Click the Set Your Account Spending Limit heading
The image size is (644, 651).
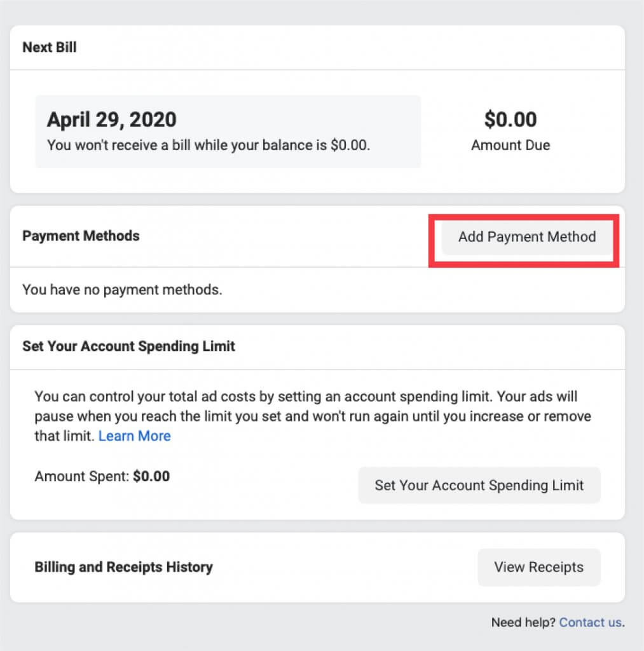(x=128, y=346)
